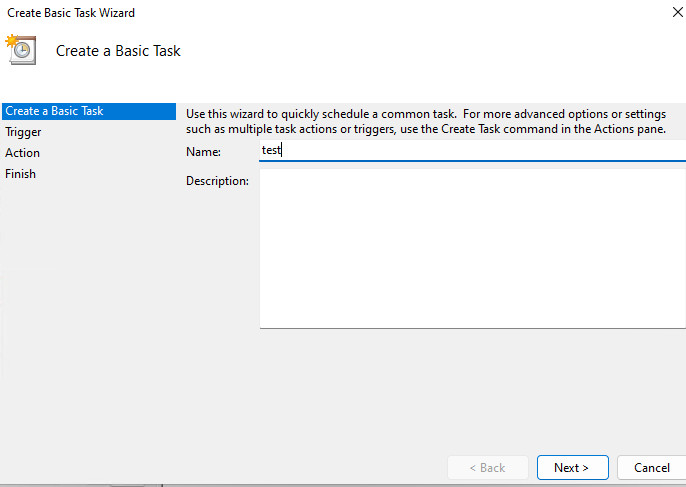The height and width of the screenshot is (487, 686).
Task: Jump to the Finish step in sidebar
Action: point(20,174)
